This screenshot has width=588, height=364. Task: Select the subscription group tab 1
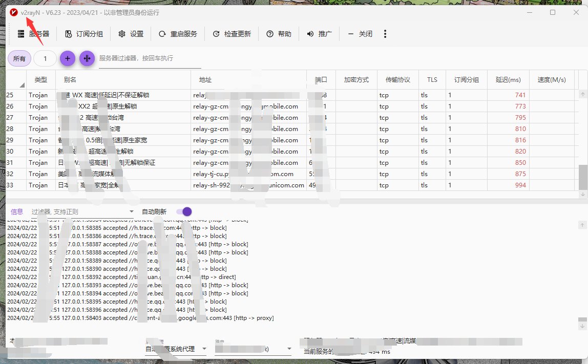(45, 58)
